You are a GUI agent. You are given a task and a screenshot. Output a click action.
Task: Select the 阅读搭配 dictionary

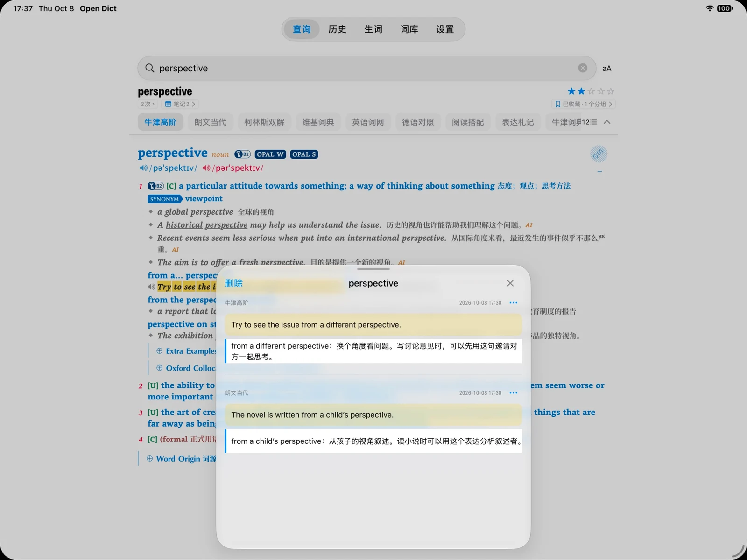(x=468, y=122)
